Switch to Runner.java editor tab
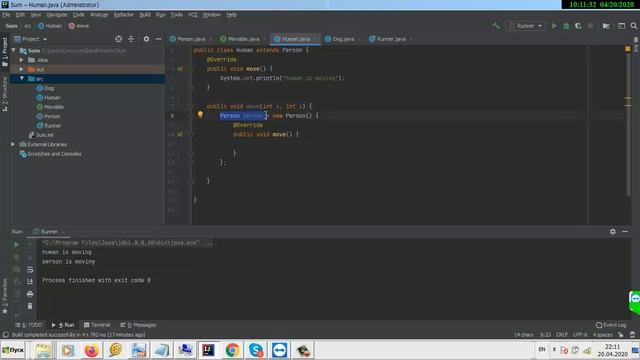 pos(391,39)
